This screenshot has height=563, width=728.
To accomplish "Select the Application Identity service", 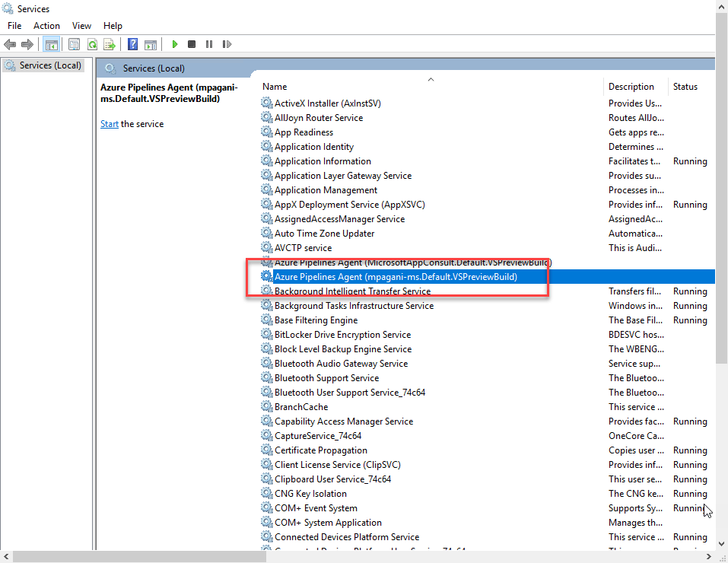I will [x=314, y=147].
